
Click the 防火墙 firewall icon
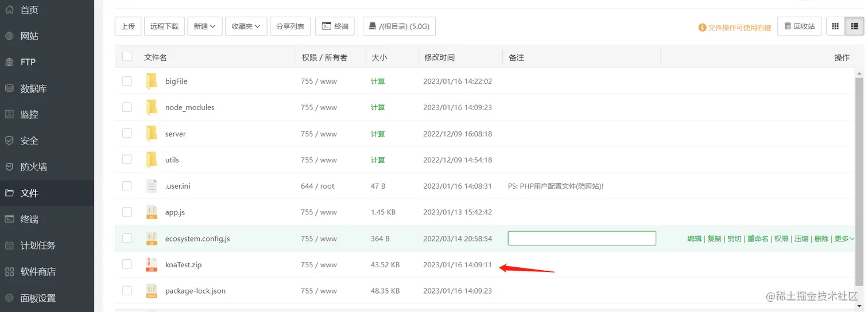[9, 167]
